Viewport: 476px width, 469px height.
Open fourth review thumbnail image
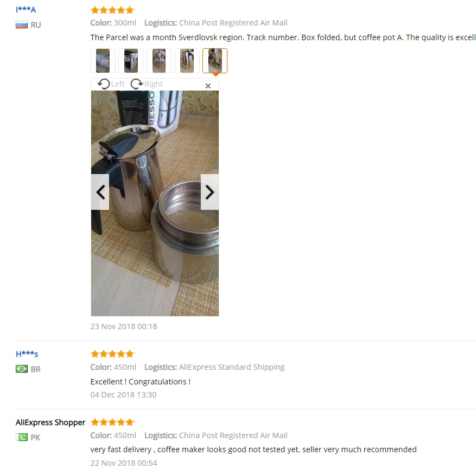(x=187, y=61)
